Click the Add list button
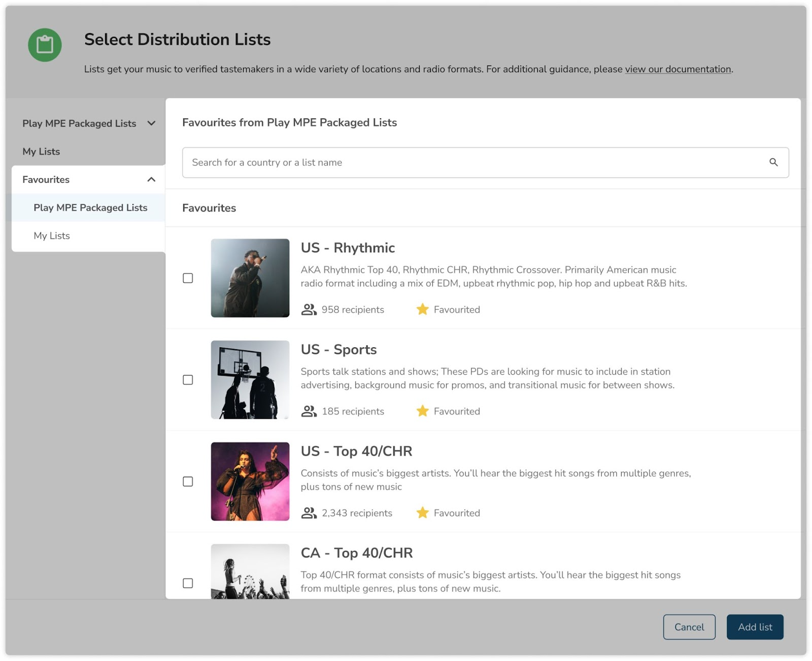The image size is (812, 661). [755, 627]
